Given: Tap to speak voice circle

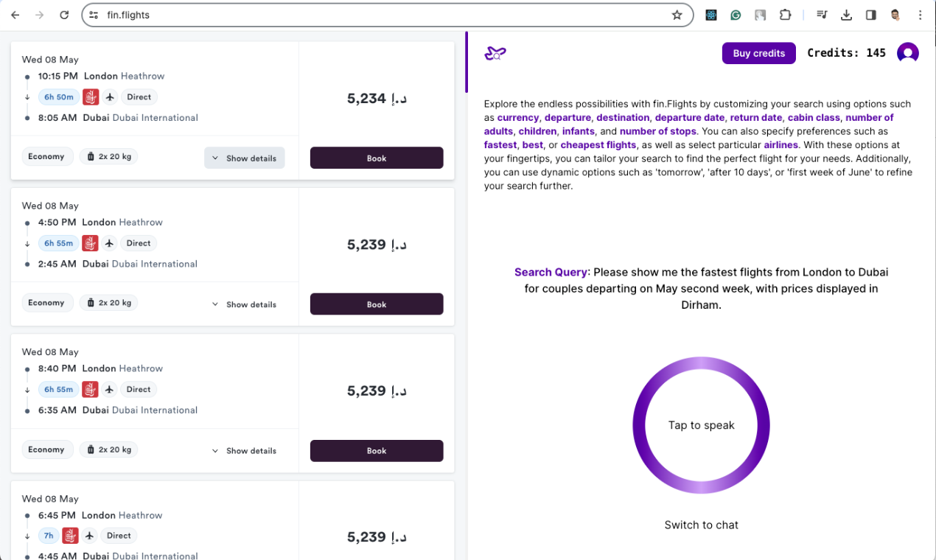Looking at the screenshot, I should point(701,425).
